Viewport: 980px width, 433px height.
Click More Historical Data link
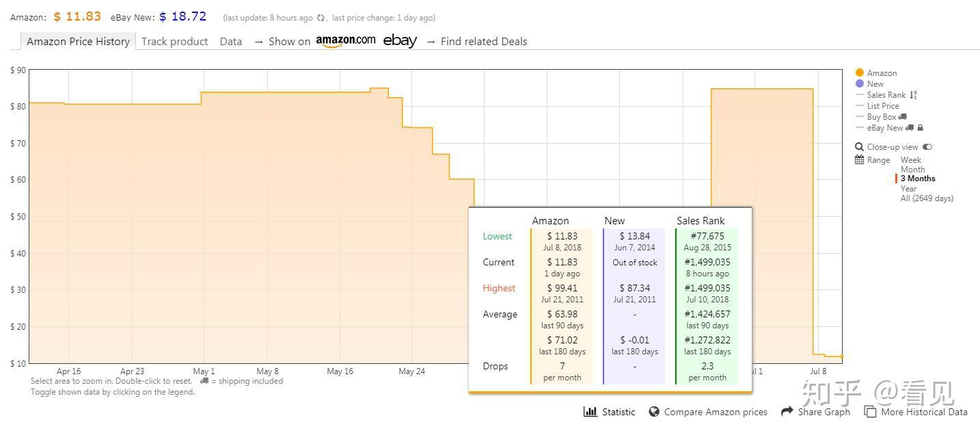(x=924, y=412)
